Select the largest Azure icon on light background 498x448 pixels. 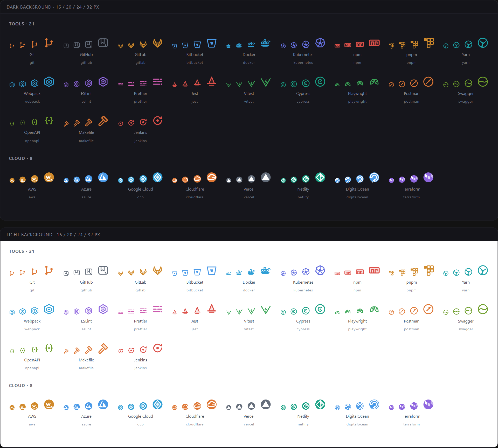click(x=103, y=404)
